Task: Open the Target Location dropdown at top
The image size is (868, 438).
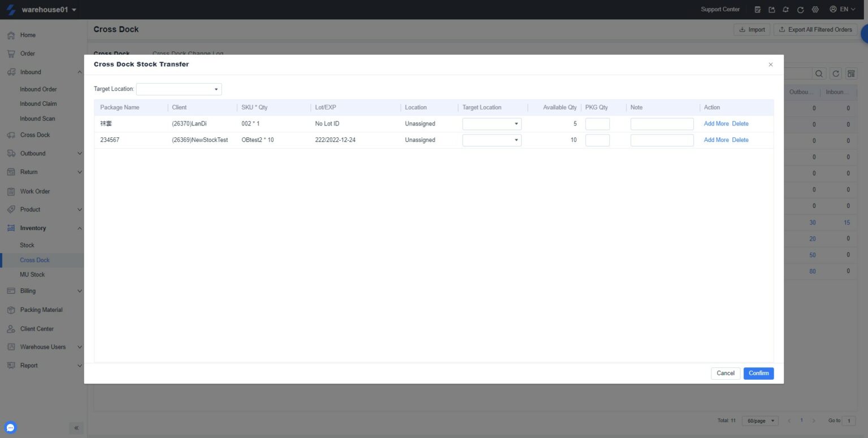Action: [x=178, y=89]
